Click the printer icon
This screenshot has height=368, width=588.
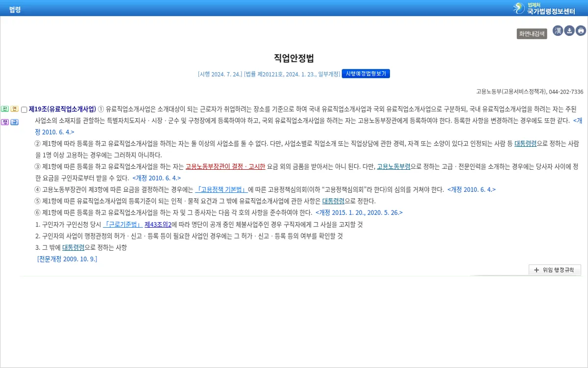581,31
